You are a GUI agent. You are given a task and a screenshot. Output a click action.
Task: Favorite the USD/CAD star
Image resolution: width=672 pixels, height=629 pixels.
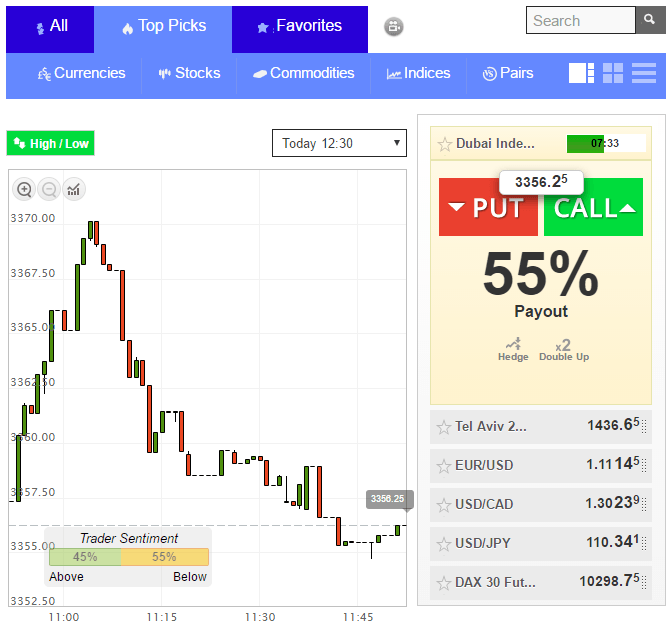[x=444, y=505]
